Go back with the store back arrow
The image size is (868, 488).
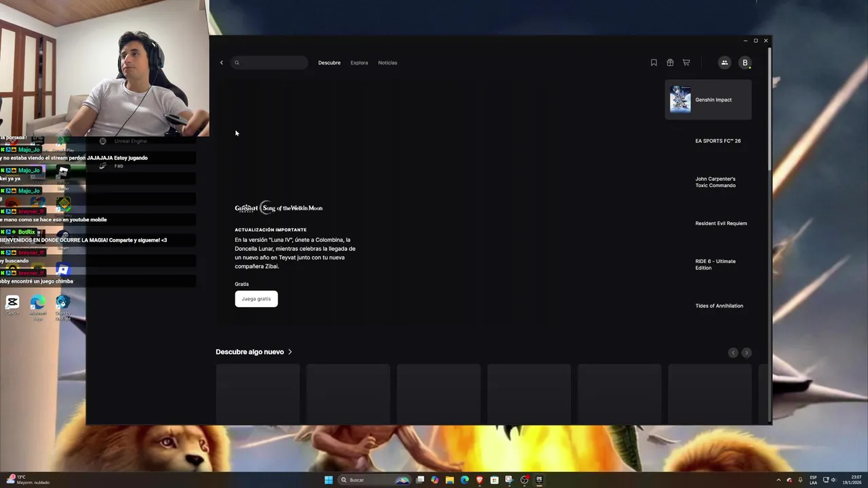[221, 62]
